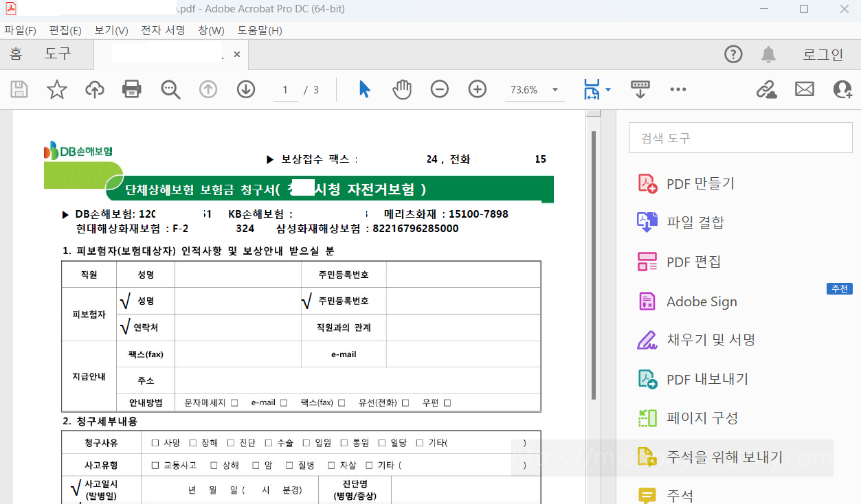Open 주석 comment tool
The image size is (861, 504).
(x=665, y=495)
